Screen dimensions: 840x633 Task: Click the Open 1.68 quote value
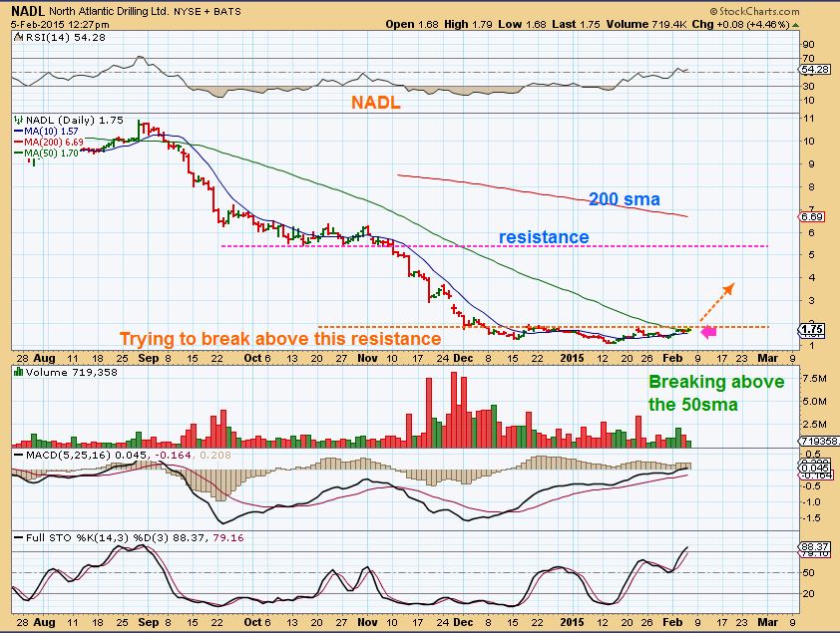click(x=412, y=24)
